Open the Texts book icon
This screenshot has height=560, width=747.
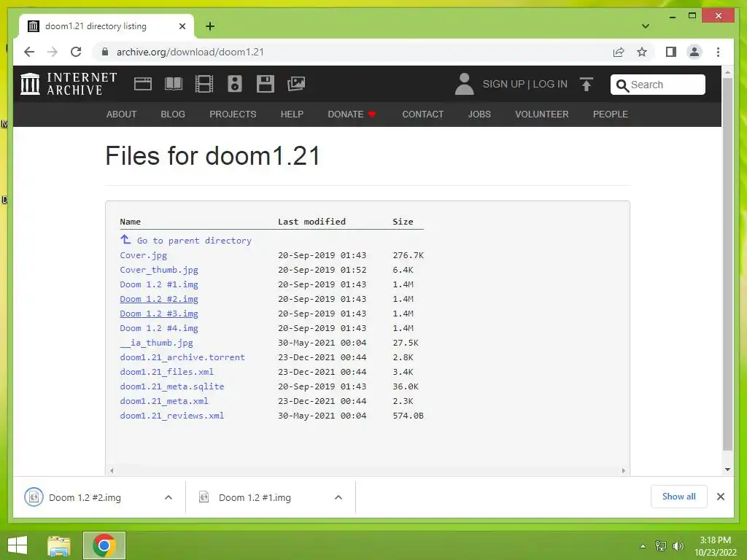(174, 84)
